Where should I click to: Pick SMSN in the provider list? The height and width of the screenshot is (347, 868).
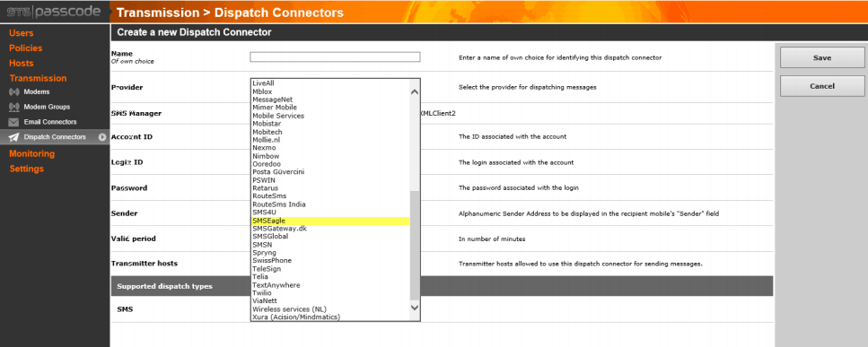(262, 245)
